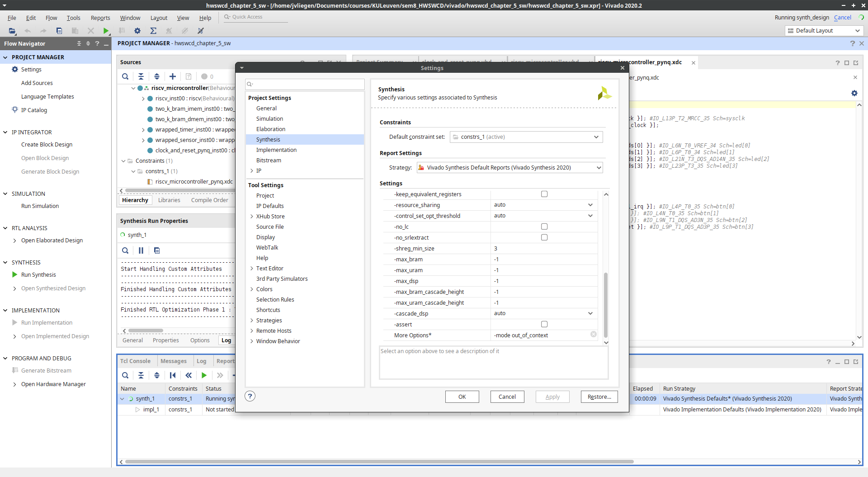
Task: Launch runs with green play icon
Action: pyautogui.click(x=204, y=375)
